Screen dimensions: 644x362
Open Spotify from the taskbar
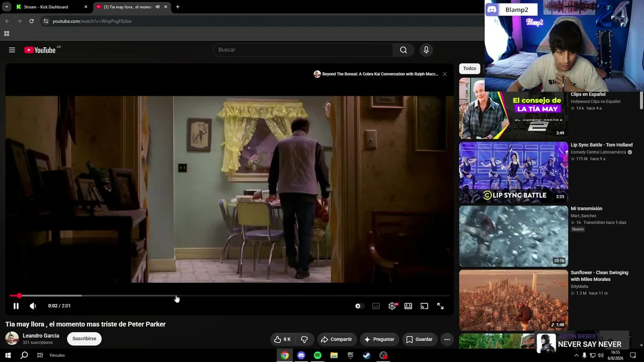pos(317,355)
